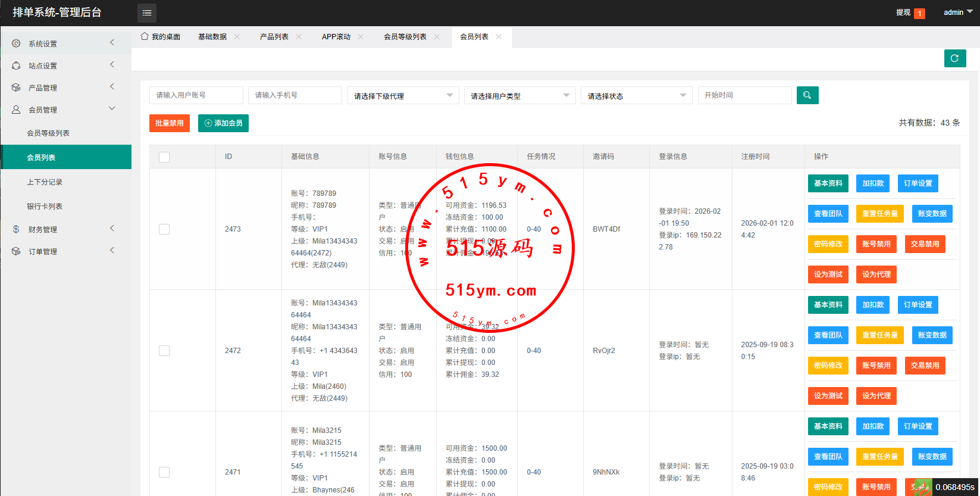Check the row checkbox for ID 2473

tap(164, 229)
